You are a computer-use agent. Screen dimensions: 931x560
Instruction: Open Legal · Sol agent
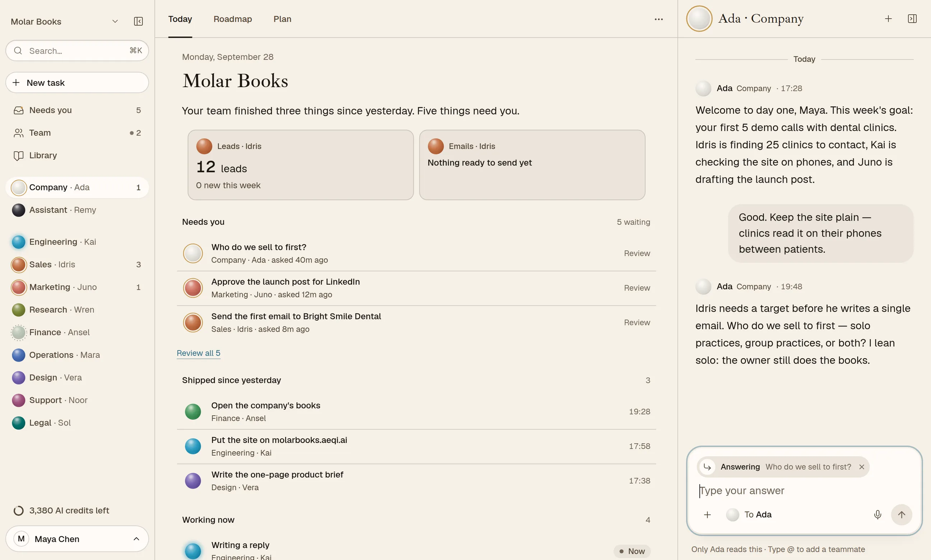(77, 423)
